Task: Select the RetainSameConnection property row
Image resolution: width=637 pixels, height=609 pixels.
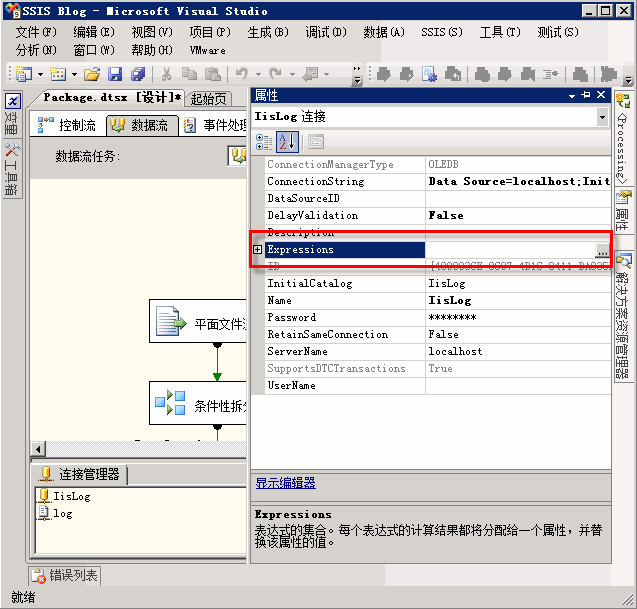Action: click(438, 334)
